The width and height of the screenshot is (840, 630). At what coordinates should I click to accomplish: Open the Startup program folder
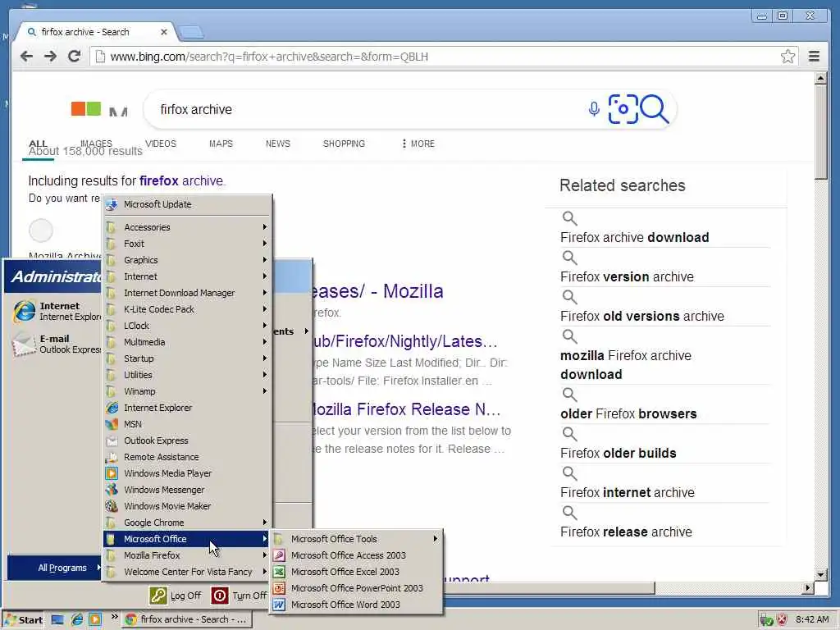point(188,358)
